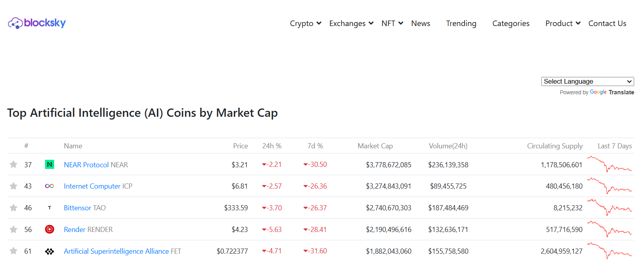Expand the Product menu
This screenshot has height=260, width=644.
[563, 23]
